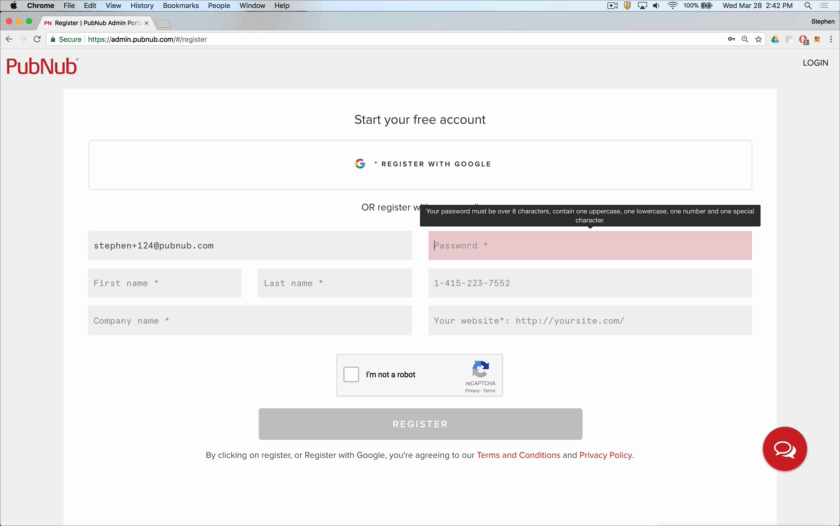Open a new browser tab
This screenshot has height=526, width=840.
(164, 23)
